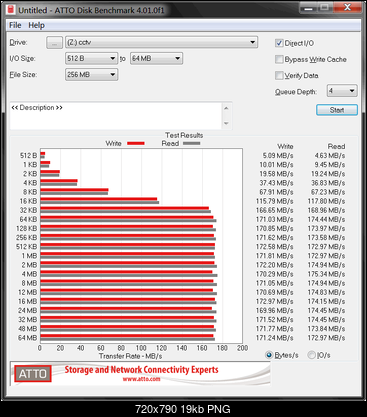Image resolution: width=367 pixels, height=417 pixels.
Task: Click the Test Results heading
Action: [x=184, y=135]
